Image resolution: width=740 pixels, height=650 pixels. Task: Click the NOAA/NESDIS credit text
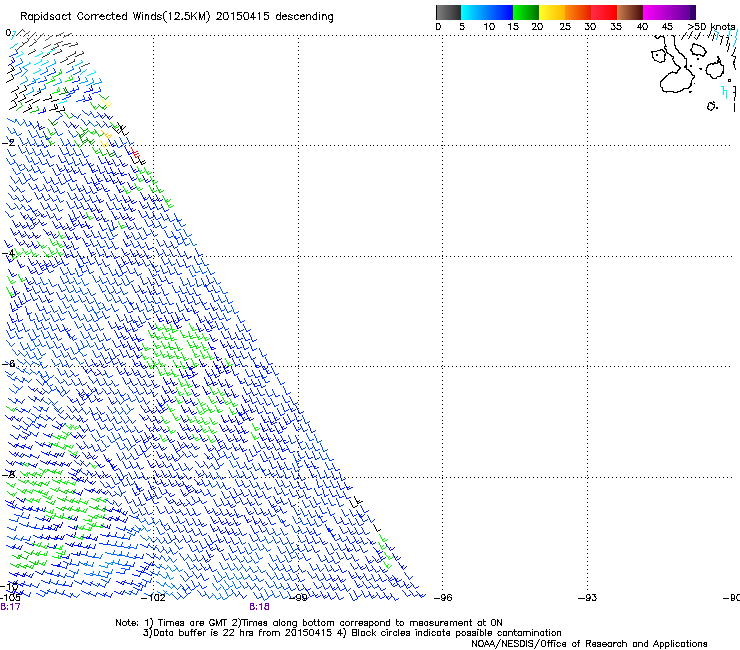tap(589, 644)
